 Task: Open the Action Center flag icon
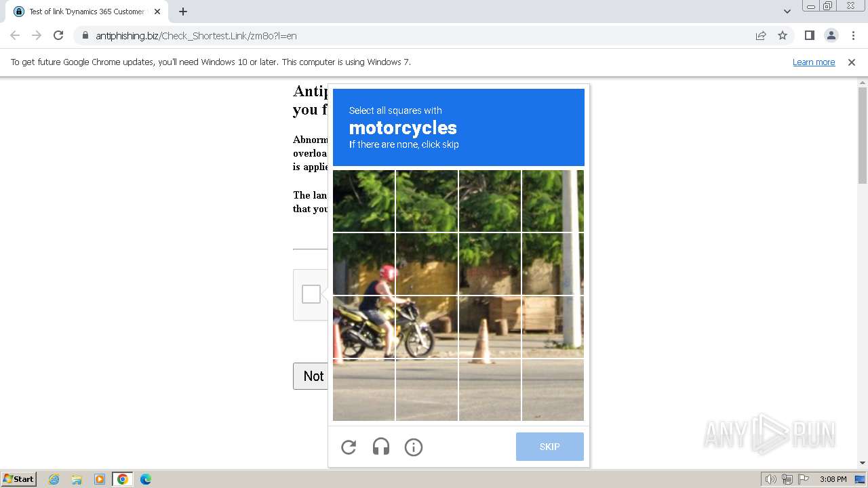[802, 479]
